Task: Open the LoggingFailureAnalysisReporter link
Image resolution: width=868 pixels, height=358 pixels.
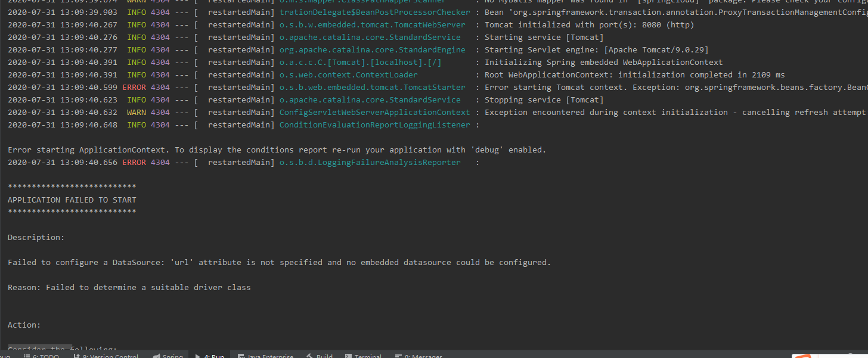Action: click(x=370, y=162)
